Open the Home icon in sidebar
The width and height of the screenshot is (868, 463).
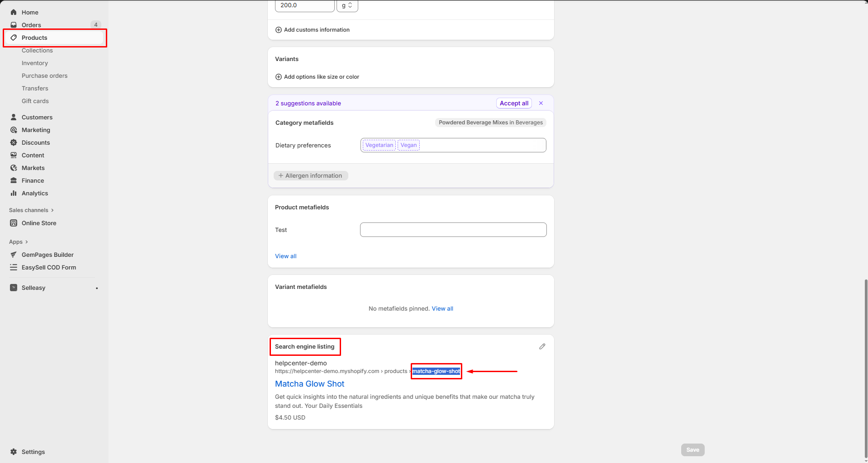coord(14,12)
